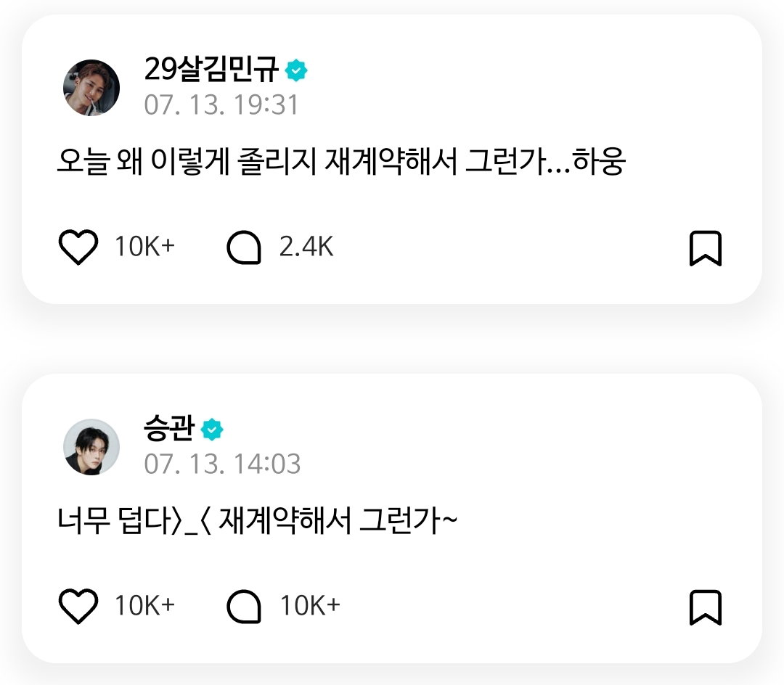Click the 승관 username
Viewport: 784px width, 685px height.
point(168,428)
